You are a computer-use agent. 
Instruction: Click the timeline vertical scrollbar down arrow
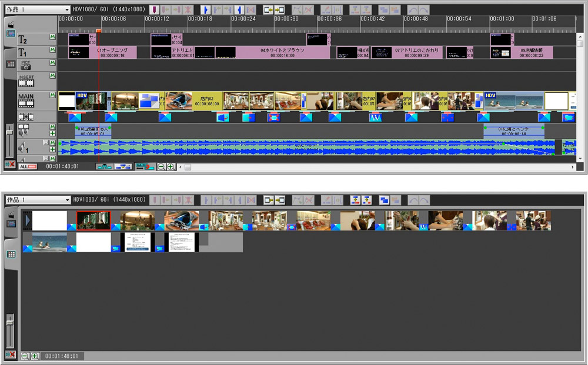580,159
